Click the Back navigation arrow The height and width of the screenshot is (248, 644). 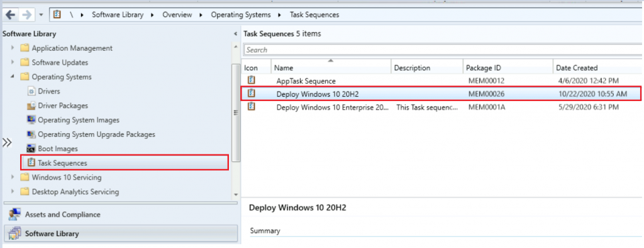11,15
